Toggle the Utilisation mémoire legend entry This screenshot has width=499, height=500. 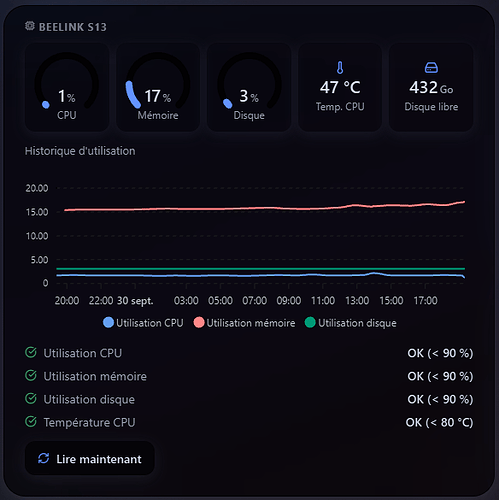tap(244, 323)
